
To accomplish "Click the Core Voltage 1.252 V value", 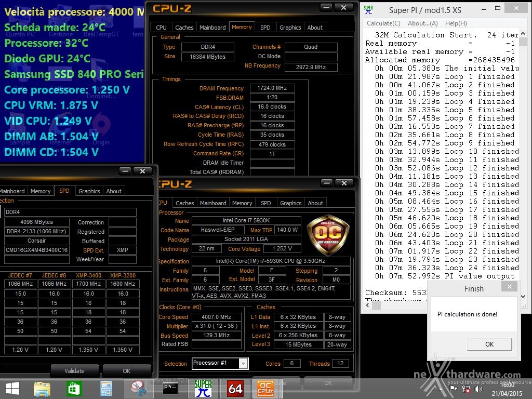I will 282,248.
